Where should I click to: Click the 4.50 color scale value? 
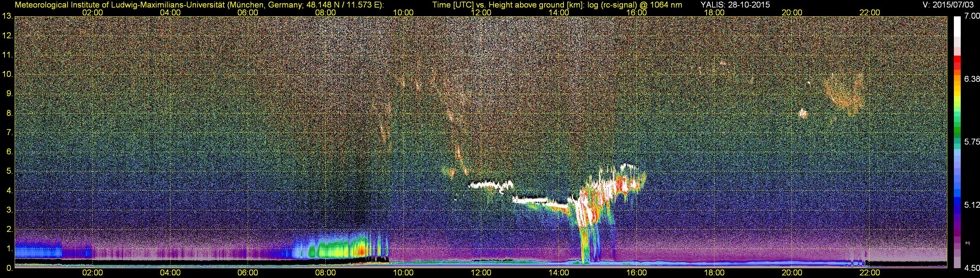click(972, 268)
